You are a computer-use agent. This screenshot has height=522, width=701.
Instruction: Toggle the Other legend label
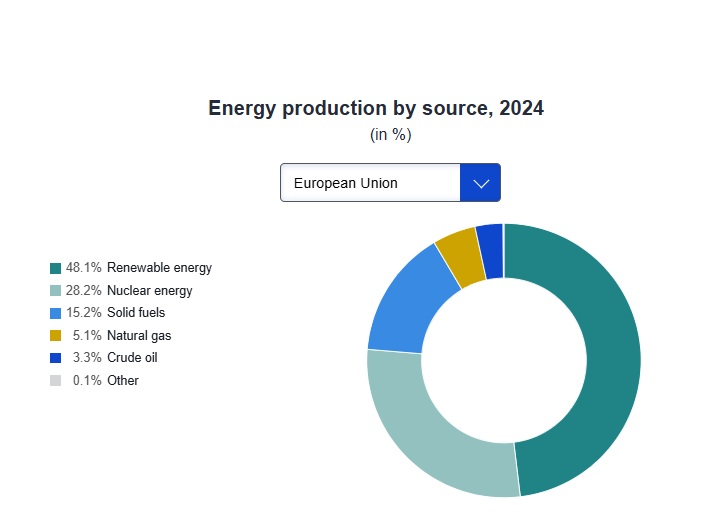[x=123, y=381]
